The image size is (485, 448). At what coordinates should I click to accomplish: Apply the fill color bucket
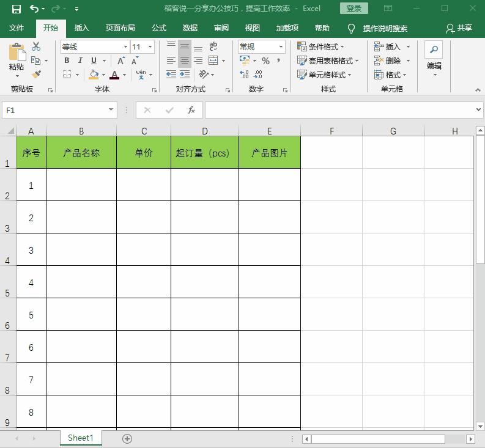[x=94, y=75]
